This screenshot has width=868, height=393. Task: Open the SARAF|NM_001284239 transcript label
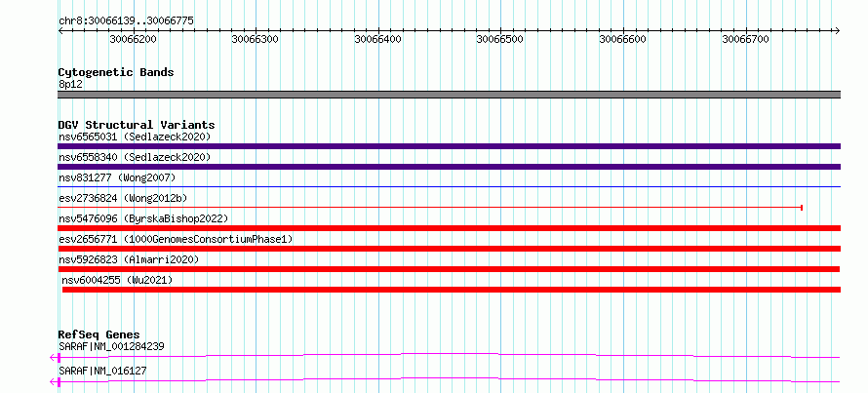point(111,346)
